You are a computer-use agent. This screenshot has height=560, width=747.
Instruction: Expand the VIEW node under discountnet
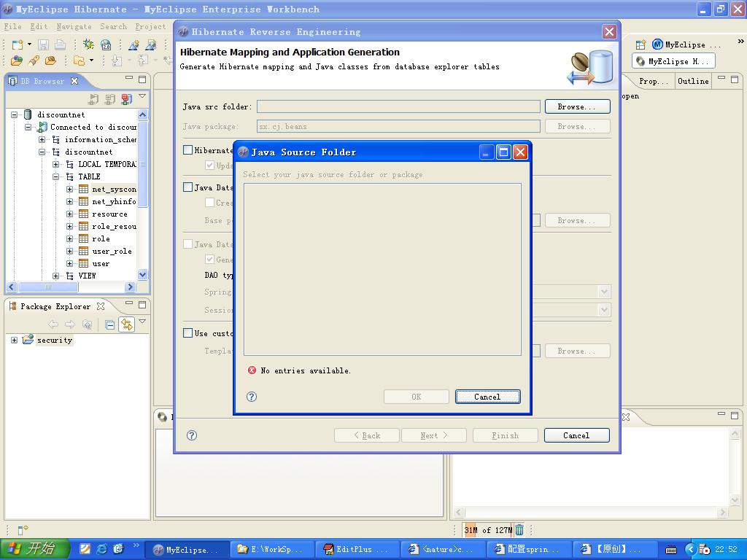pyautogui.click(x=55, y=276)
